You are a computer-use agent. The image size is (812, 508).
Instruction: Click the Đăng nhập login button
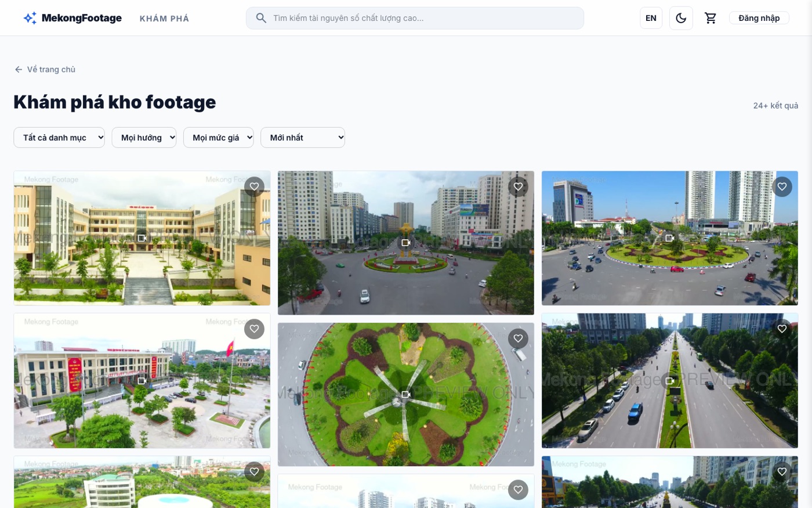pos(759,18)
